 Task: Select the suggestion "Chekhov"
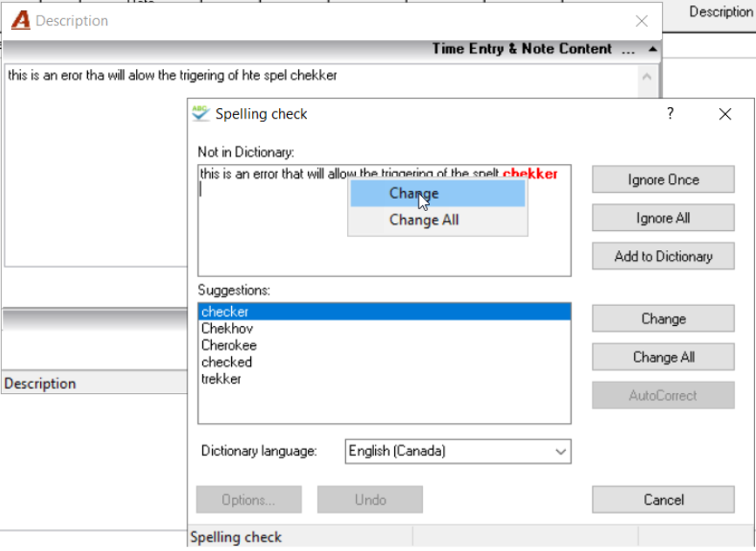385,329
